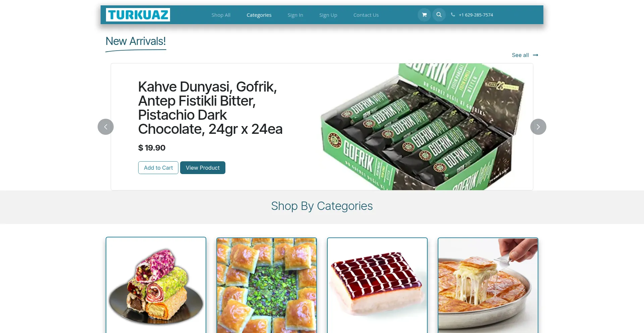644x333 pixels.
Task: Open the Sign Up link
Action: (328, 15)
